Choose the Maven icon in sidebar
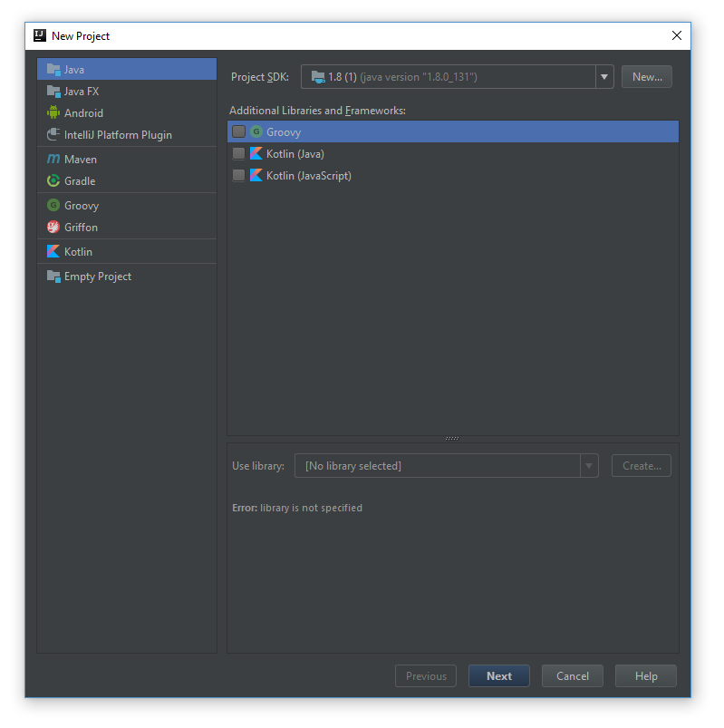The width and height of the screenshot is (724, 728). pyautogui.click(x=53, y=159)
